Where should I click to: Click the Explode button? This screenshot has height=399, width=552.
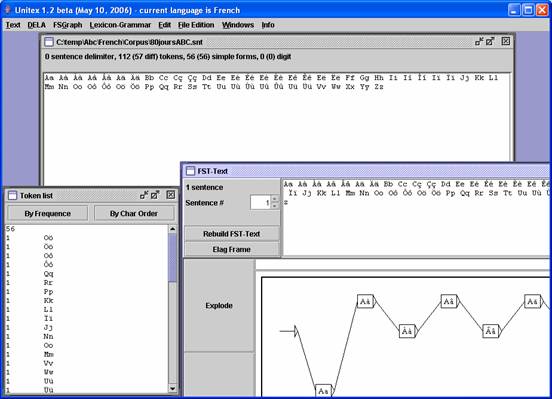tap(219, 305)
